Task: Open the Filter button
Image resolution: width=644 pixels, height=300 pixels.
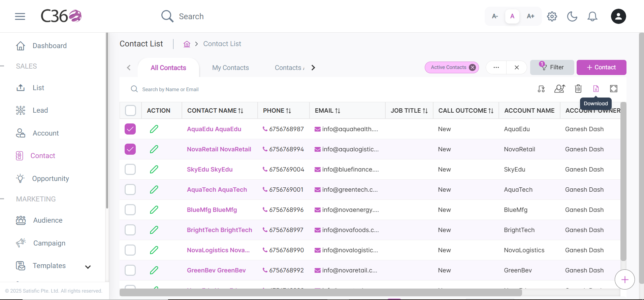Action: coord(552,67)
